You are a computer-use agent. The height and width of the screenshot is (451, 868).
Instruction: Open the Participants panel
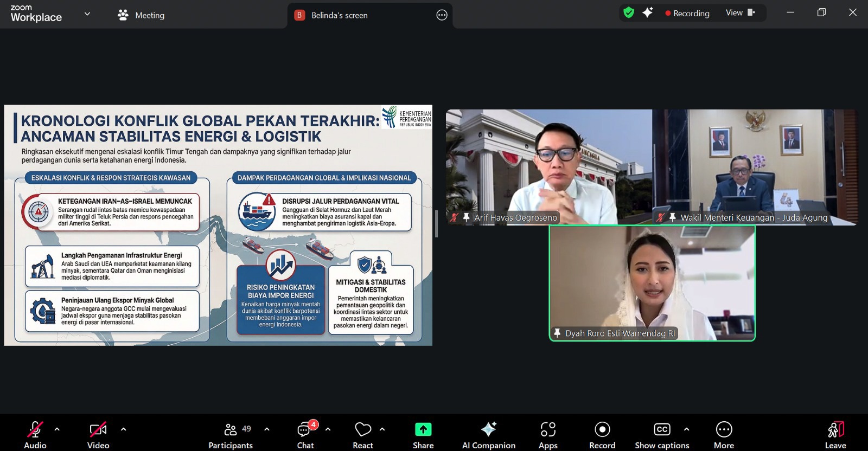[x=231, y=435]
